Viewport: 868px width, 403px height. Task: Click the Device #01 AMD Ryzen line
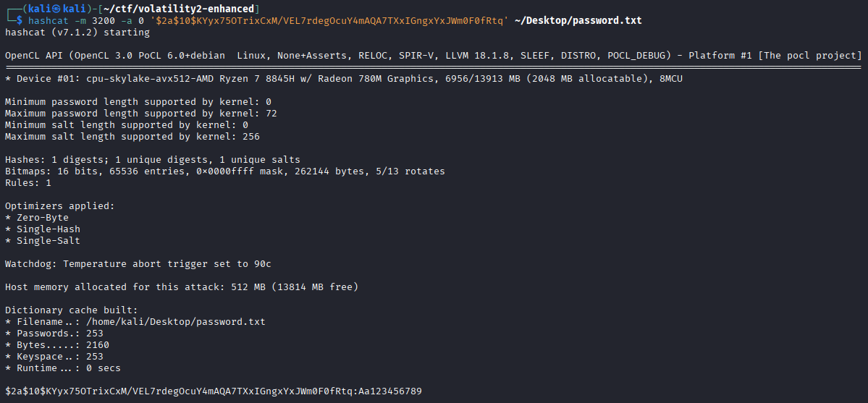[343, 79]
